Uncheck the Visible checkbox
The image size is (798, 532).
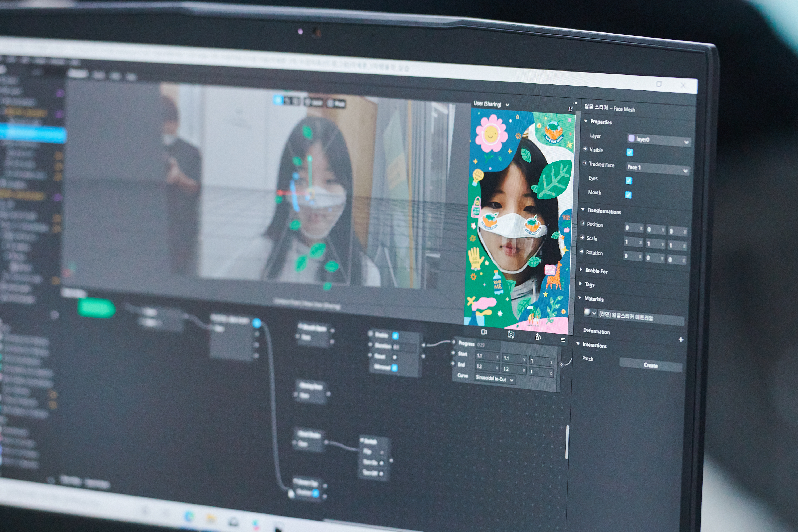click(630, 152)
